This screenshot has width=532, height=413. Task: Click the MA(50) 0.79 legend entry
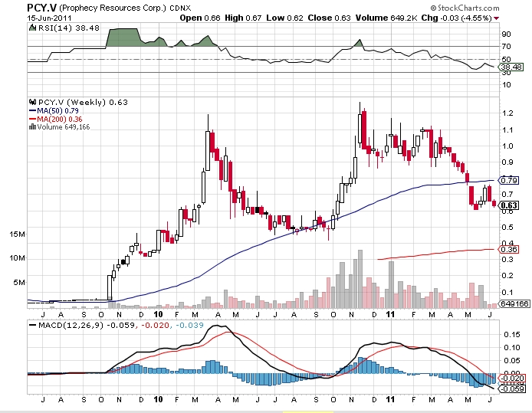(57, 111)
